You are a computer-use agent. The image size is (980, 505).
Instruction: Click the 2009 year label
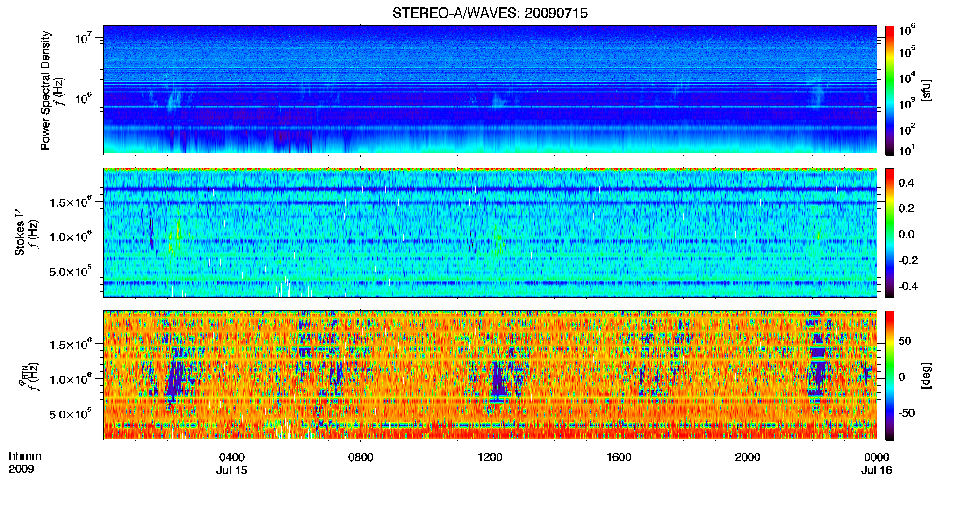click(21, 469)
